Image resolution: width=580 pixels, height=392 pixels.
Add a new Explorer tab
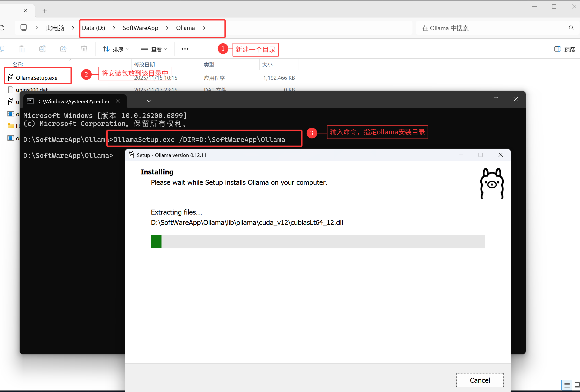pyautogui.click(x=45, y=11)
